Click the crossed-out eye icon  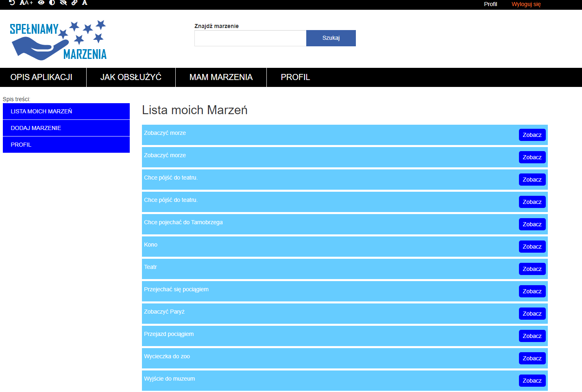[63, 2]
